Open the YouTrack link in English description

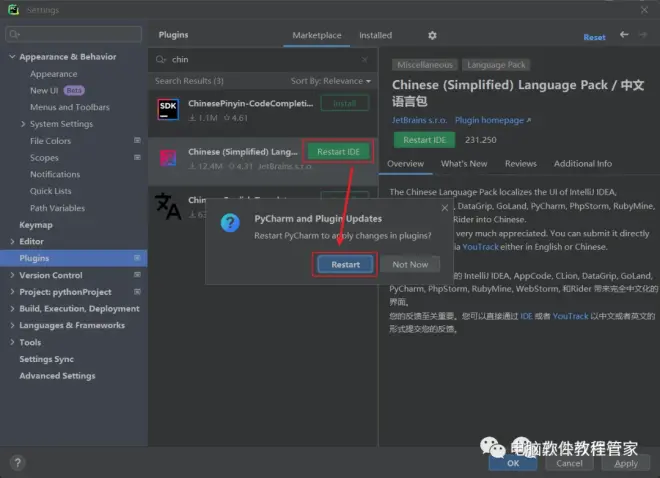pos(480,247)
